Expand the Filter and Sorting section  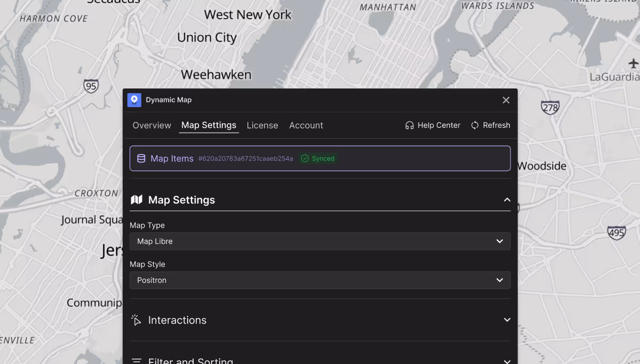(506, 360)
